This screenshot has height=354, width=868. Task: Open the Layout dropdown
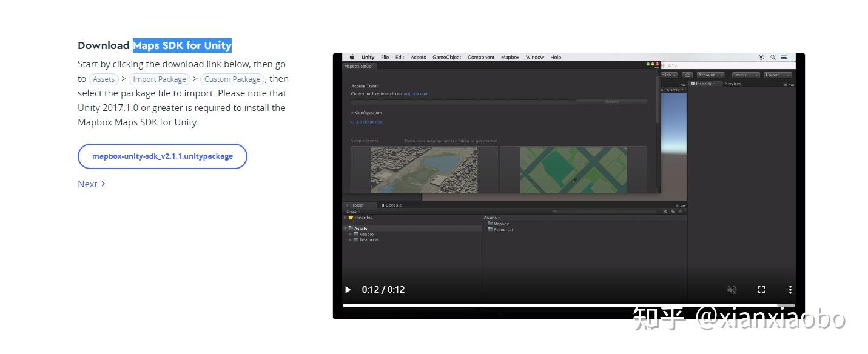778,75
